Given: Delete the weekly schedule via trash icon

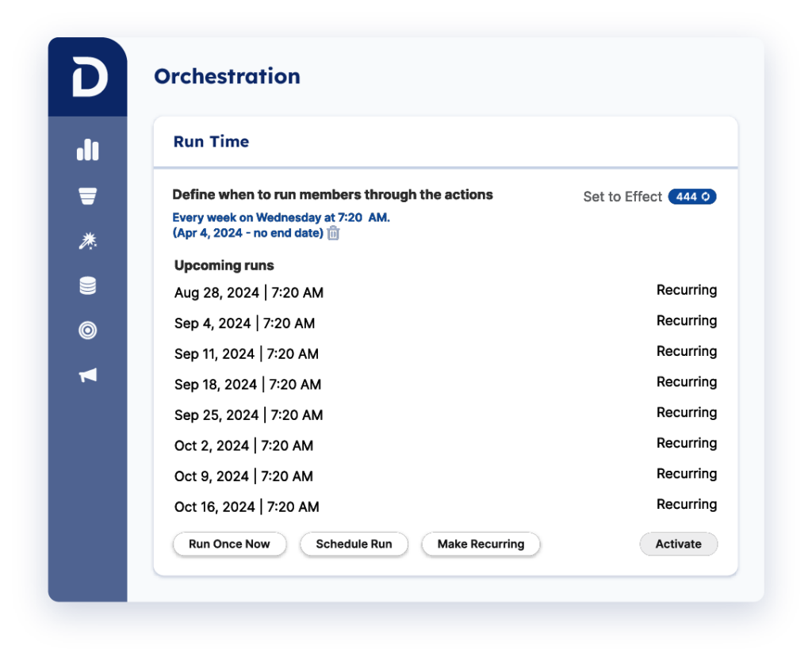Looking at the screenshot, I should tap(333, 233).
